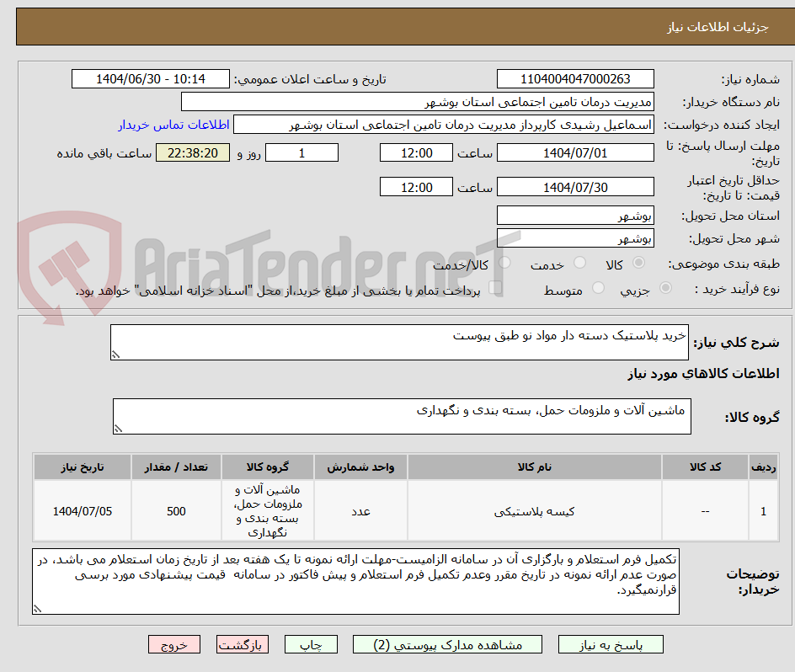Image resolution: width=795 pixels, height=672 pixels.
Task: Select the خدمت radio option
Action: (579, 262)
